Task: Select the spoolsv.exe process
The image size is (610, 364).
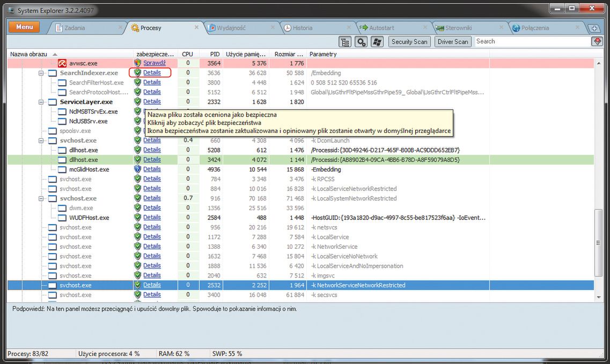Action: pyautogui.click(x=75, y=131)
